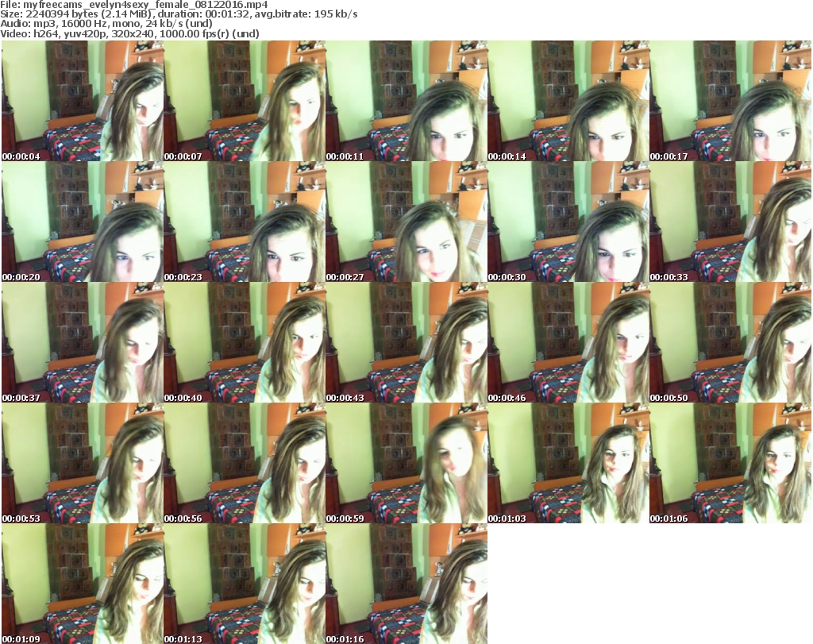Open the thumbnail marked 00:01:09
The height and width of the screenshot is (644, 813).
coord(83,584)
